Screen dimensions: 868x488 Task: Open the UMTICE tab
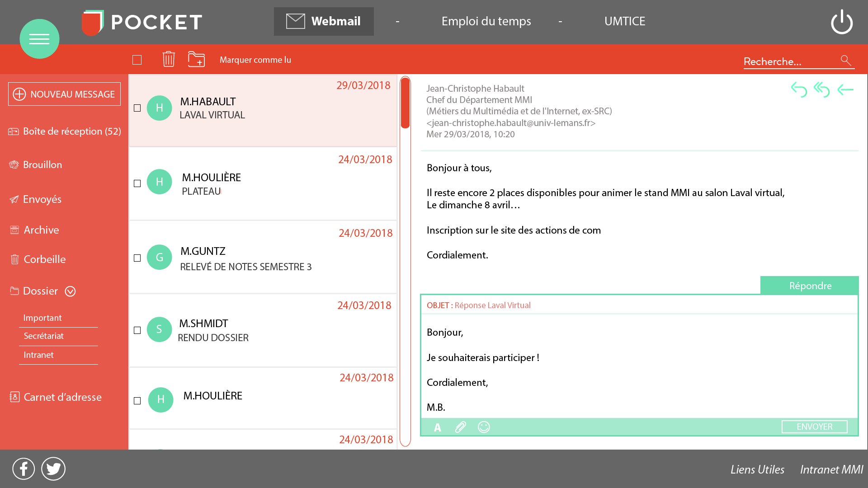(625, 21)
